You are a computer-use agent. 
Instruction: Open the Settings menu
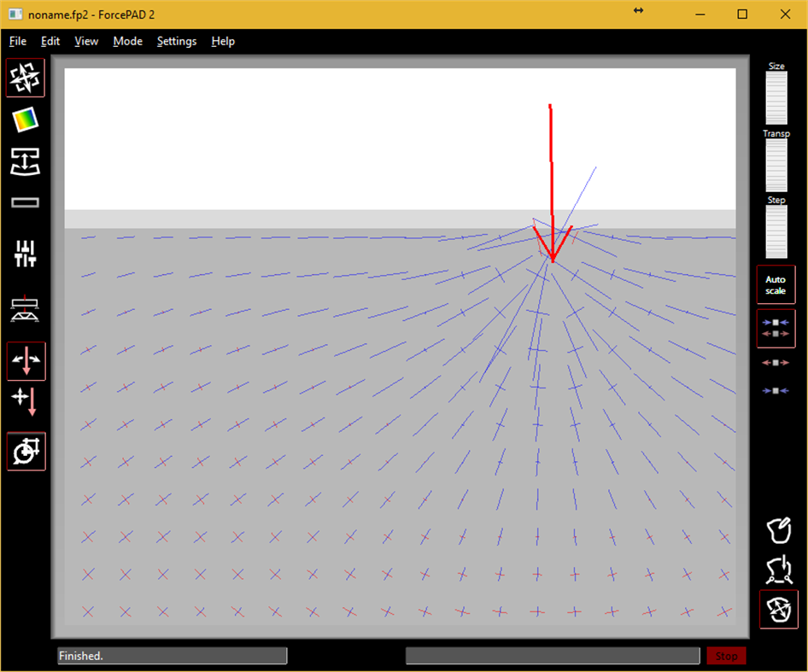(x=176, y=41)
